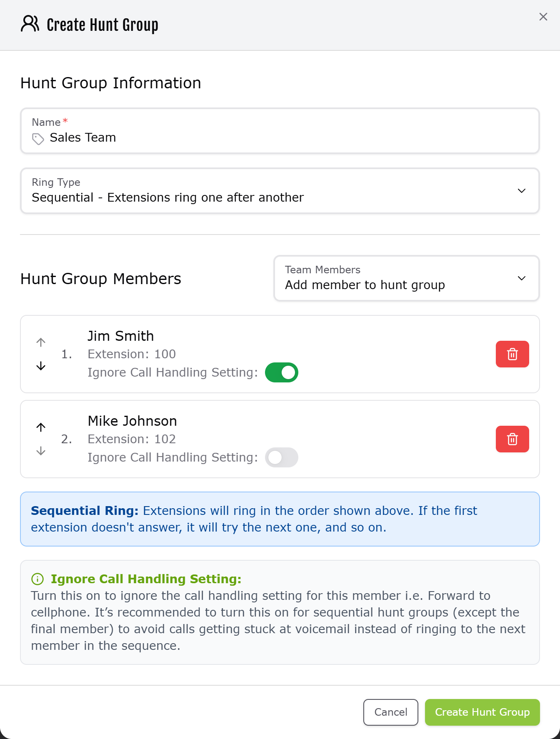
Task: Move Mike Johnson up using the up arrow
Action: [x=40, y=427]
